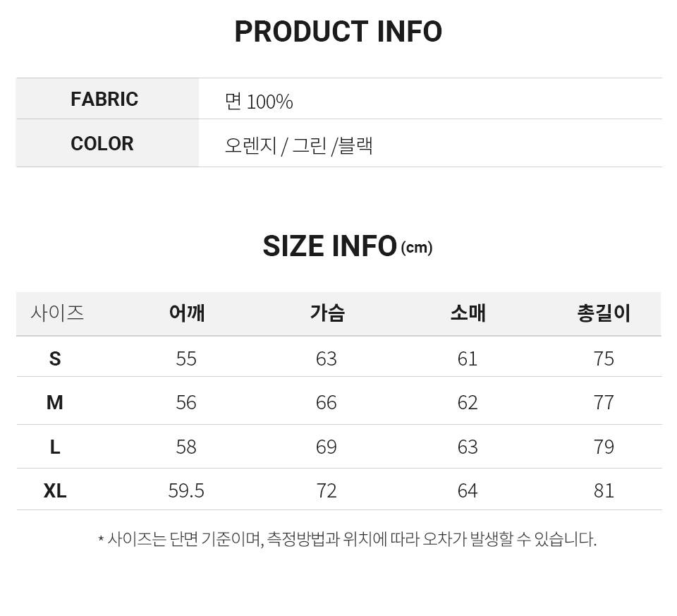Click the S sleeve value 61

(x=468, y=359)
